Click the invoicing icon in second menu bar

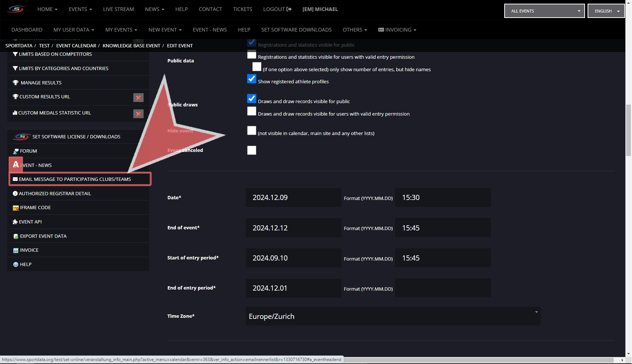coord(381,30)
